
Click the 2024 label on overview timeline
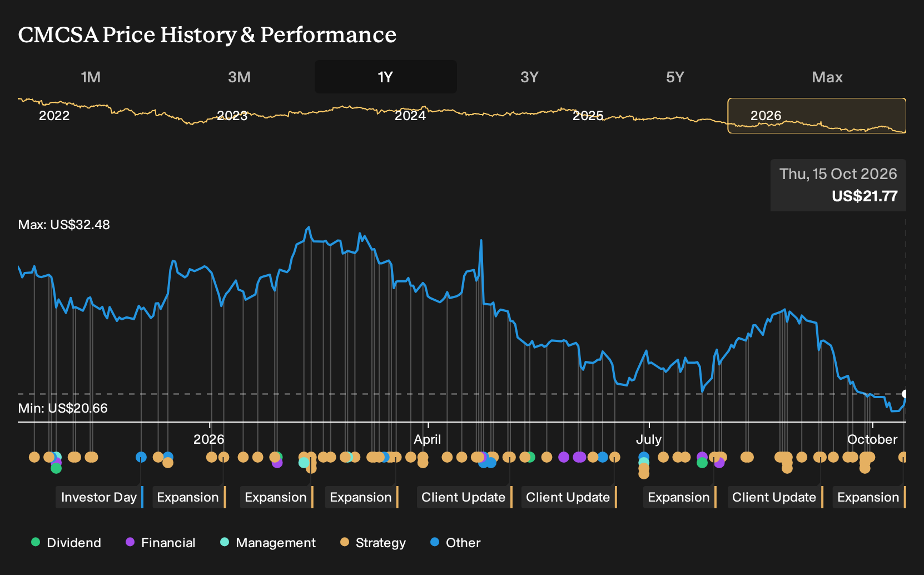click(x=410, y=116)
